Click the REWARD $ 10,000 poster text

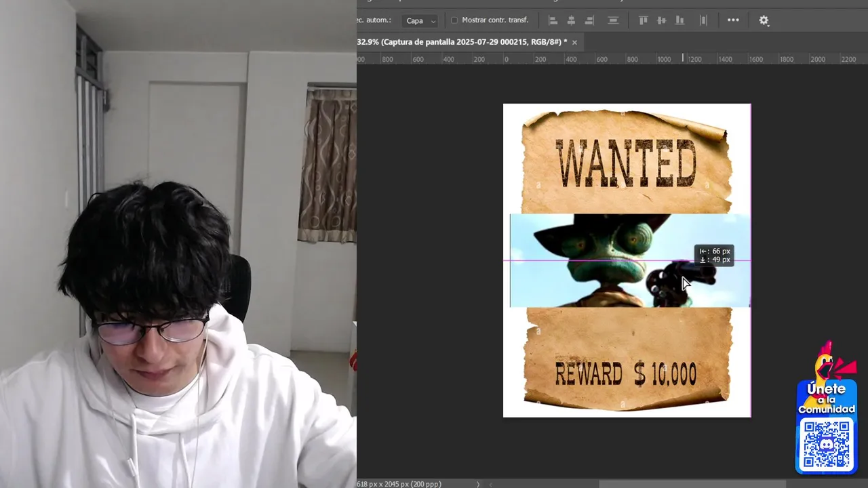pyautogui.click(x=625, y=373)
